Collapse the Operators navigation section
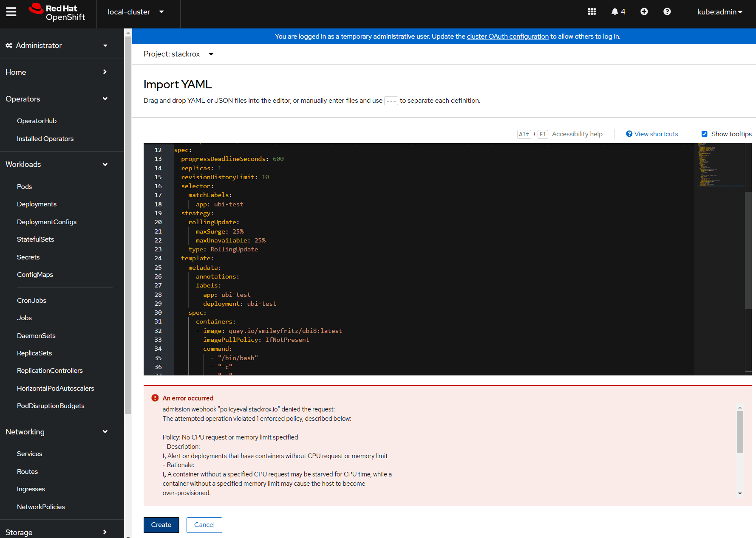 57,99
